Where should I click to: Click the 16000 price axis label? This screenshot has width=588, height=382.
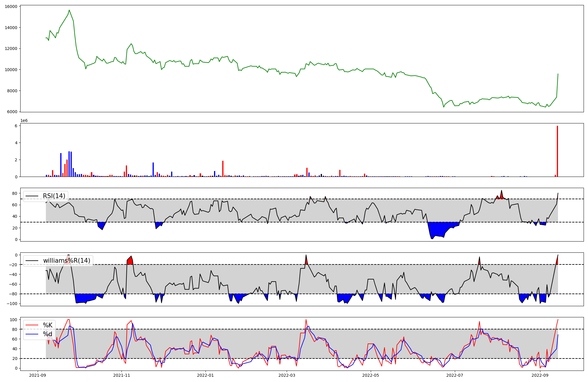[x=11, y=6]
